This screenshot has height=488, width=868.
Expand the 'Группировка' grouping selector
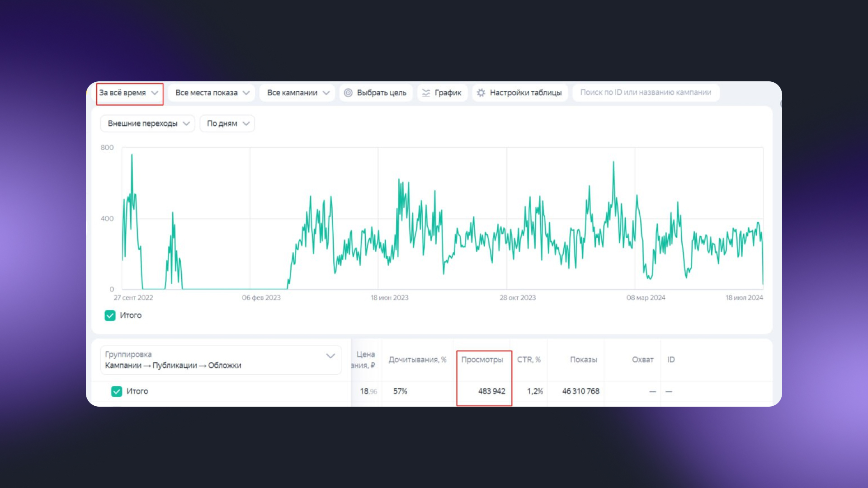pyautogui.click(x=221, y=360)
